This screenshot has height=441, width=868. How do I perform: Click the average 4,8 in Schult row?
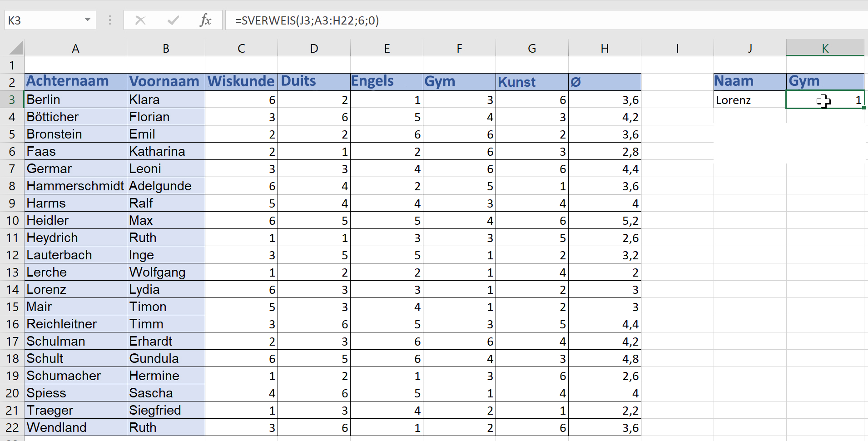[x=605, y=358]
